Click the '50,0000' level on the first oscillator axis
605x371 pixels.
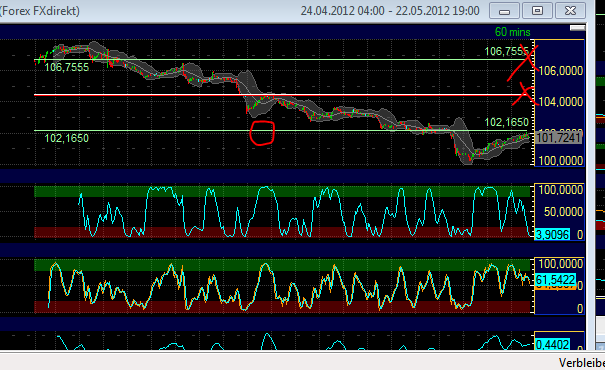point(564,212)
